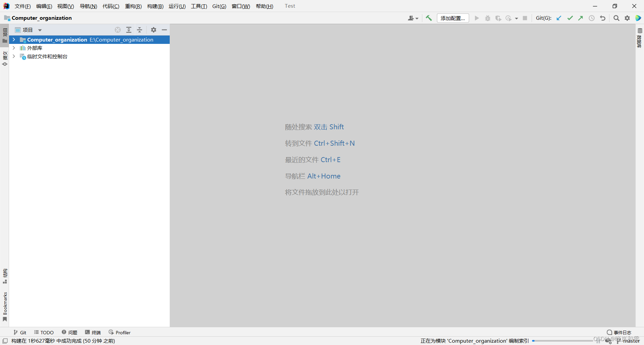Click the colorful JetBrains icon at the toolbar end
This screenshot has height=345, width=644.
pos(638,18)
